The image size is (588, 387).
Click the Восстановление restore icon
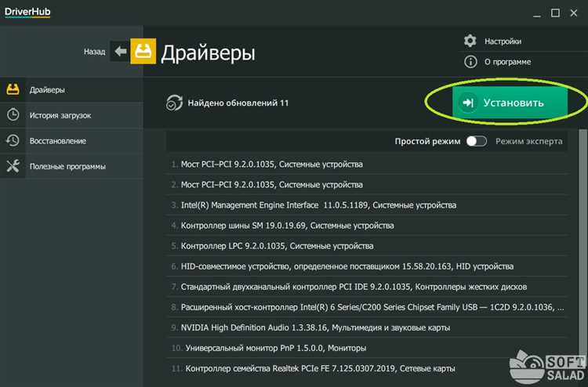(x=13, y=140)
